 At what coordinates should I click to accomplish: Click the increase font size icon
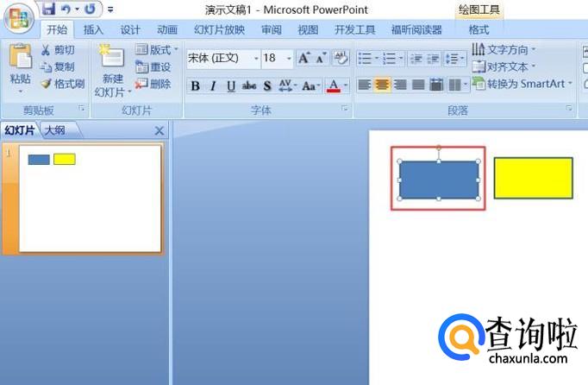point(303,59)
